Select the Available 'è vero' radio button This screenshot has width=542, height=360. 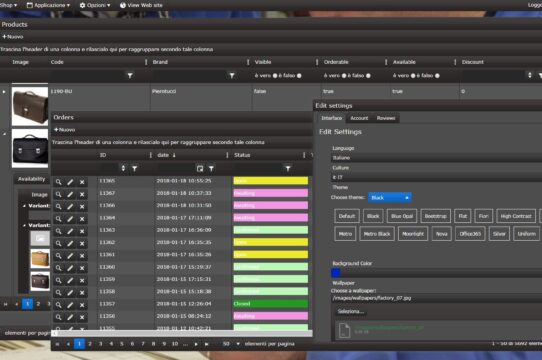coord(413,76)
